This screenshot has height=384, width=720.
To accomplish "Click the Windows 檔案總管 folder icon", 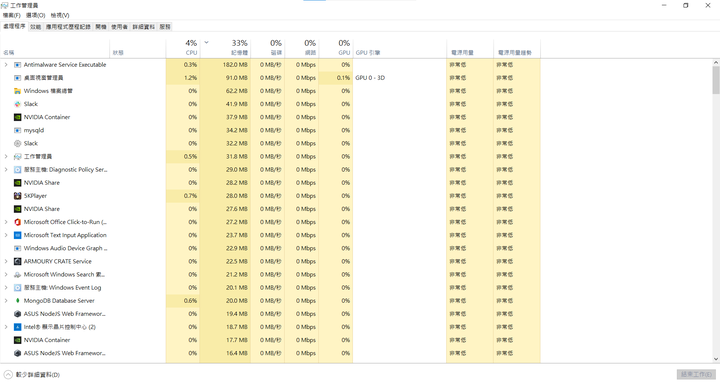I will 17,91.
